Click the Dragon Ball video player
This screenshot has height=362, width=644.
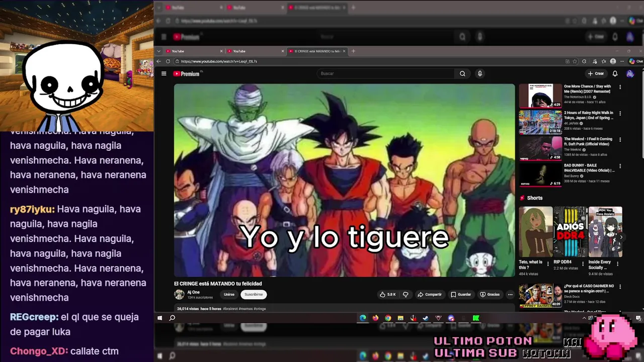[x=344, y=180]
